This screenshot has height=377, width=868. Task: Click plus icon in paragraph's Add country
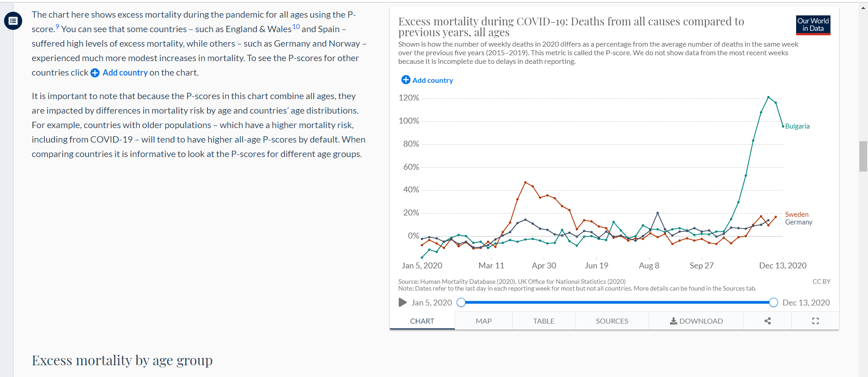pos(95,73)
